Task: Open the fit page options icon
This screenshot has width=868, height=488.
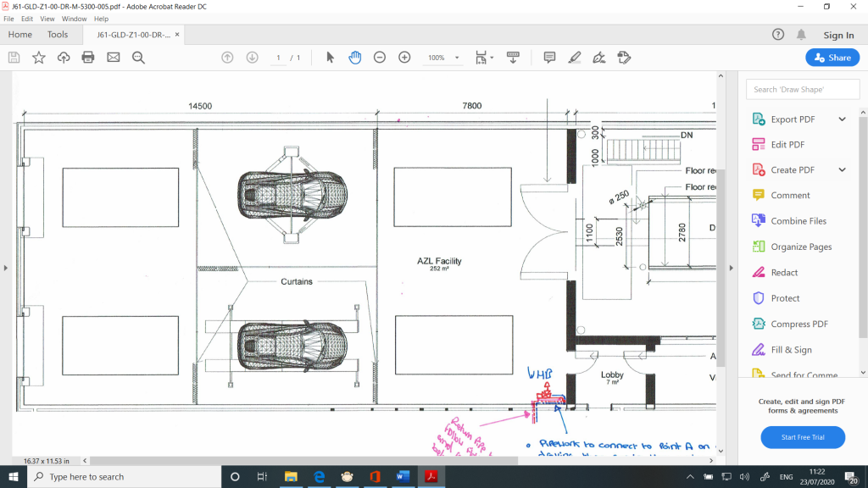Action: pyautogui.click(x=484, y=58)
